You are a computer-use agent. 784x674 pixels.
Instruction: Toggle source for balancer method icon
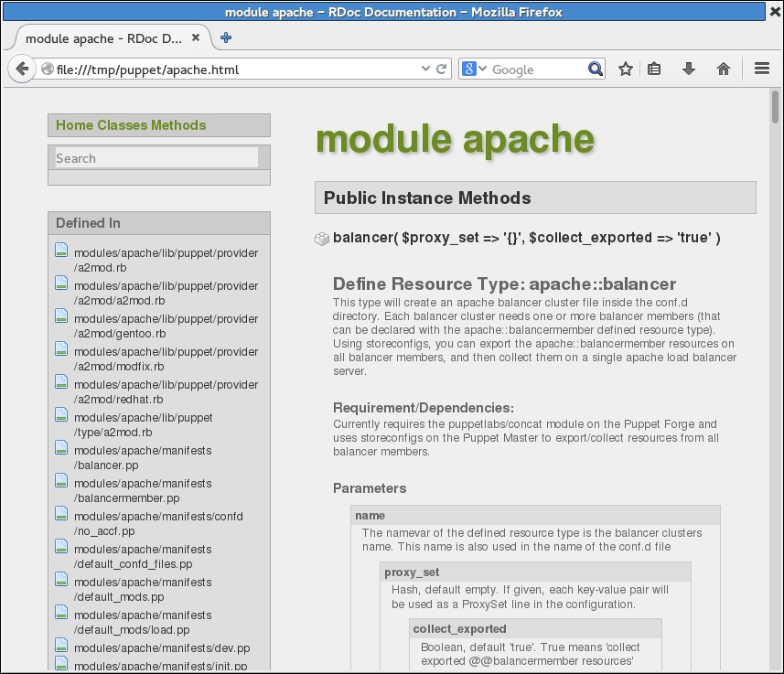click(x=322, y=239)
